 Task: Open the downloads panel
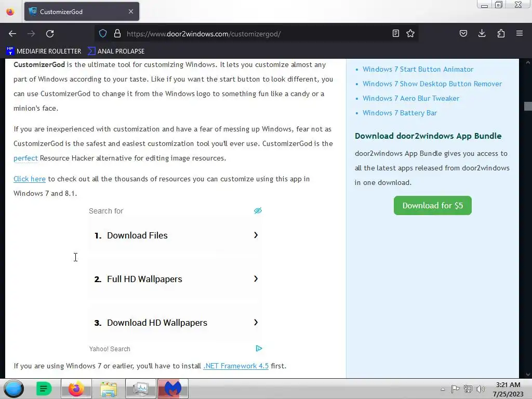coord(482,33)
